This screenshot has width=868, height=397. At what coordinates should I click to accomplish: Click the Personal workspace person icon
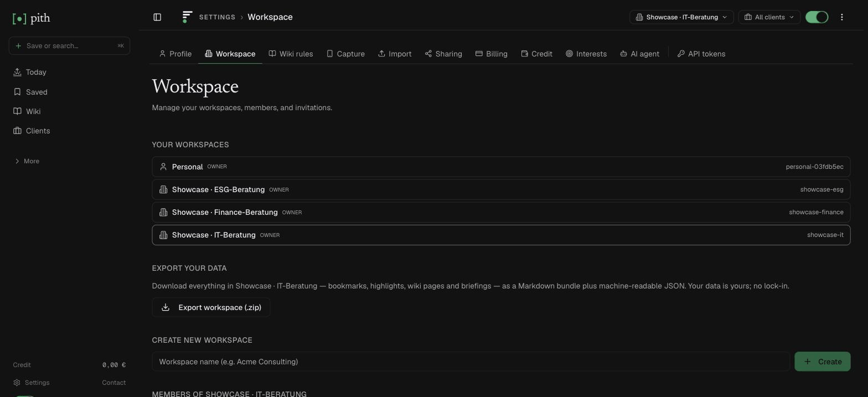point(163,167)
